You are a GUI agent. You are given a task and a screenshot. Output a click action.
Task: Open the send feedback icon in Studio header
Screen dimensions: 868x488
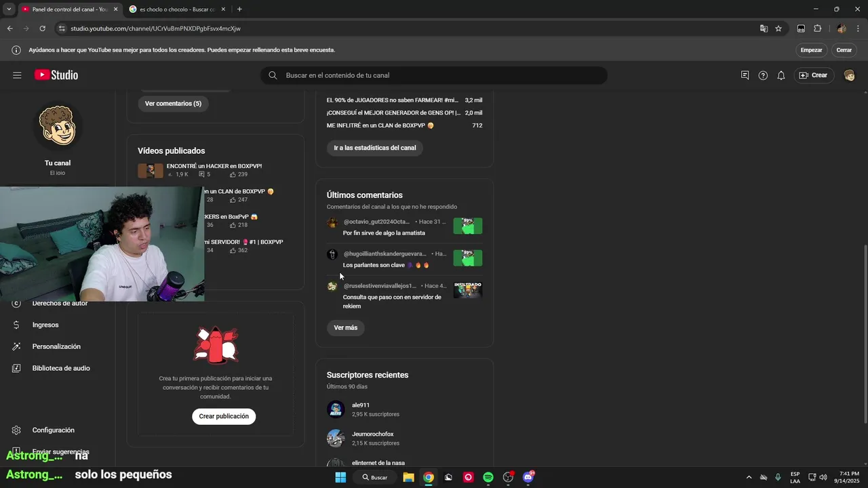pyautogui.click(x=745, y=75)
